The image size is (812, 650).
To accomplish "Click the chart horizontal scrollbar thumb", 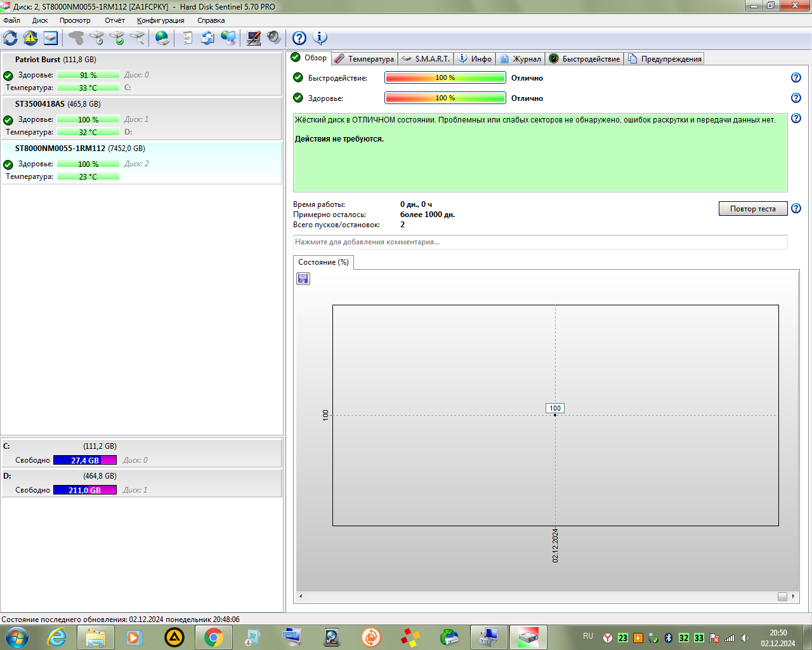I will pos(783,596).
